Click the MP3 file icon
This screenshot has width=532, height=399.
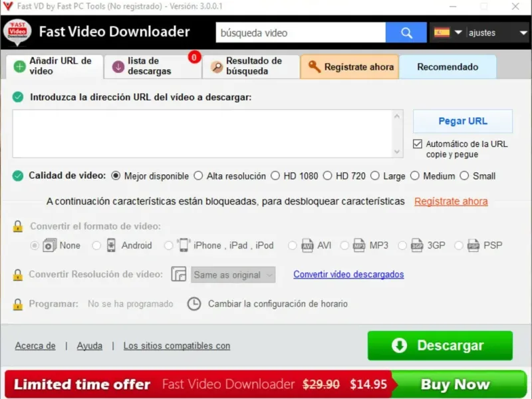click(x=359, y=245)
